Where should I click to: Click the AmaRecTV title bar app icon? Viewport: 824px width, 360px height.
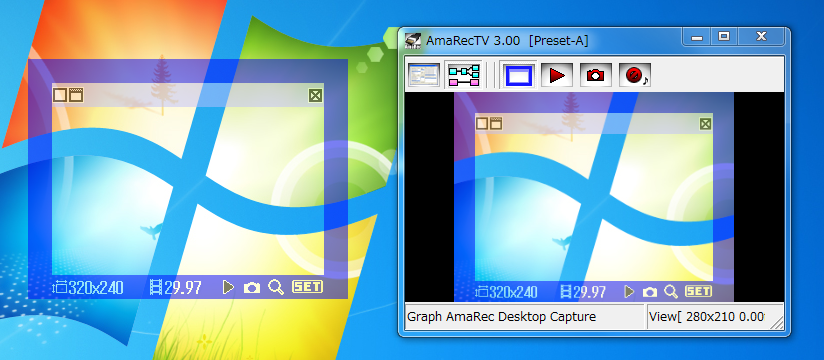click(x=413, y=40)
